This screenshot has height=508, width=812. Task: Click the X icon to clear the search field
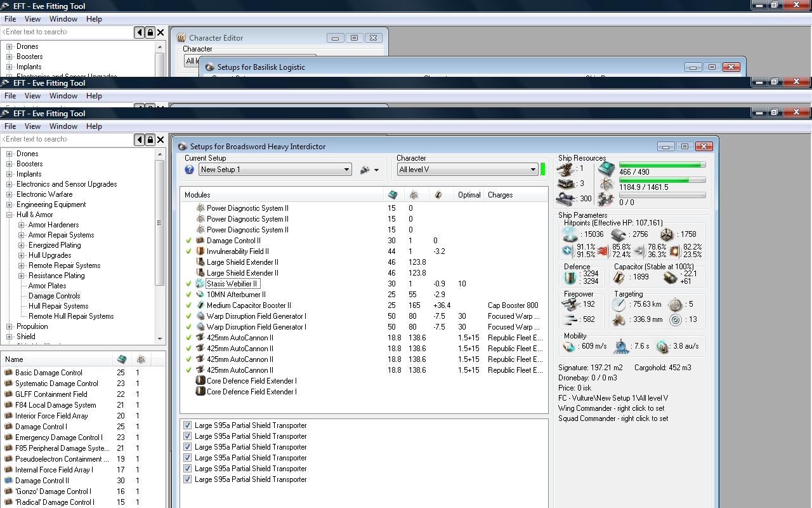click(x=160, y=139)
